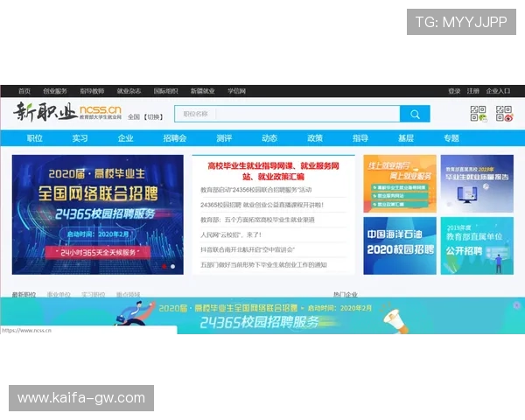The height and width of the screenshot is (420, 525).
Task: Select the red carousel dot on slideshow
Action: coord(164,267)
